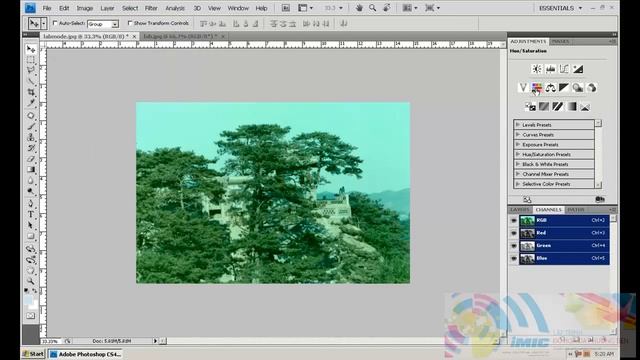Toggle visibility of the Blue channel
This screenshot has height=360, width=640.
point(514,258)
